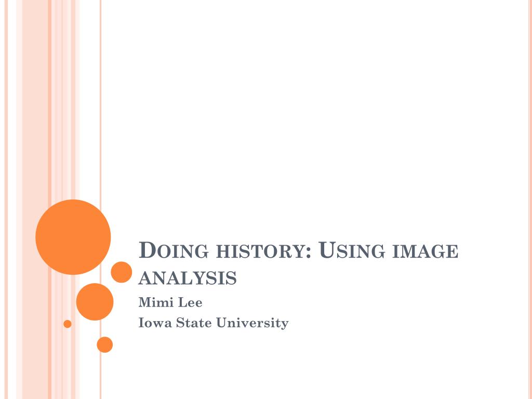532x399 pixels.
Task: Click the author name 'Mimi Lee'
Action: click(x=170, y=302)
